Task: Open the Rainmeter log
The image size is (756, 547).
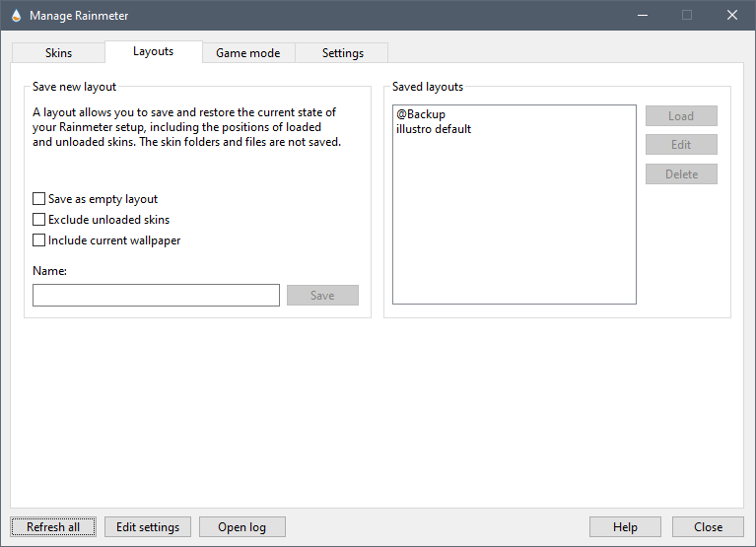Action: coord(242,526)
